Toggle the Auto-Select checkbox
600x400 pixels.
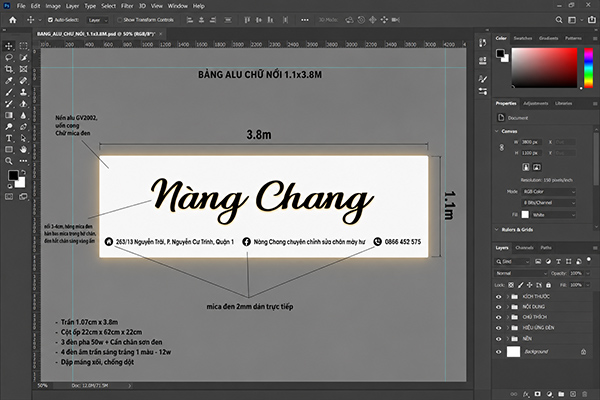(x=50, y=20)
